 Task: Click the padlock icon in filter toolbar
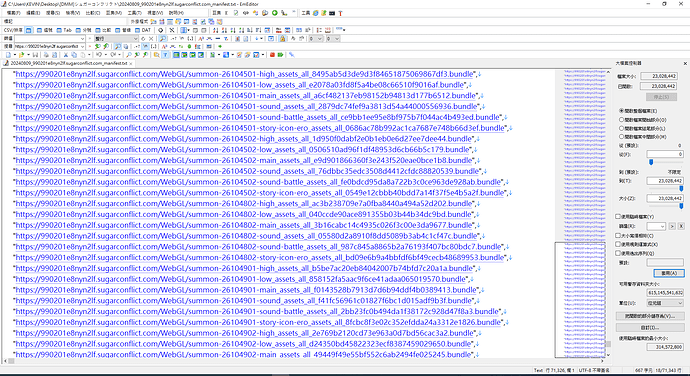pyautogui.click(x=283, y=39)
